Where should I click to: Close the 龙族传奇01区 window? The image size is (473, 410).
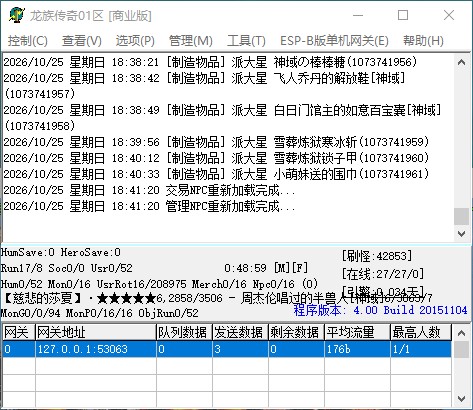click(449, 15)
